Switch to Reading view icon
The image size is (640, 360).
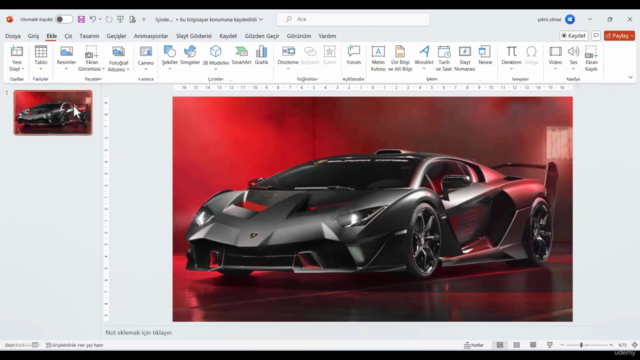pyautogui.click(x=533, y=345)
